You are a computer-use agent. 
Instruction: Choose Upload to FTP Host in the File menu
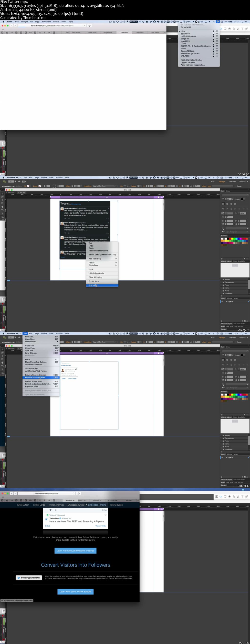click(x=41, y=382)
